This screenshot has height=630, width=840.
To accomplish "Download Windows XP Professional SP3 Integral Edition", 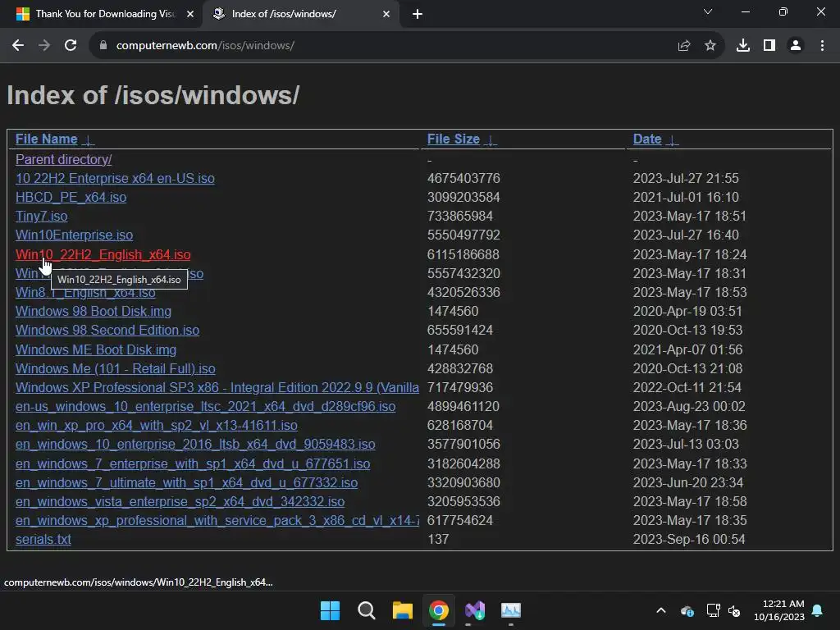I will point(217,387).
